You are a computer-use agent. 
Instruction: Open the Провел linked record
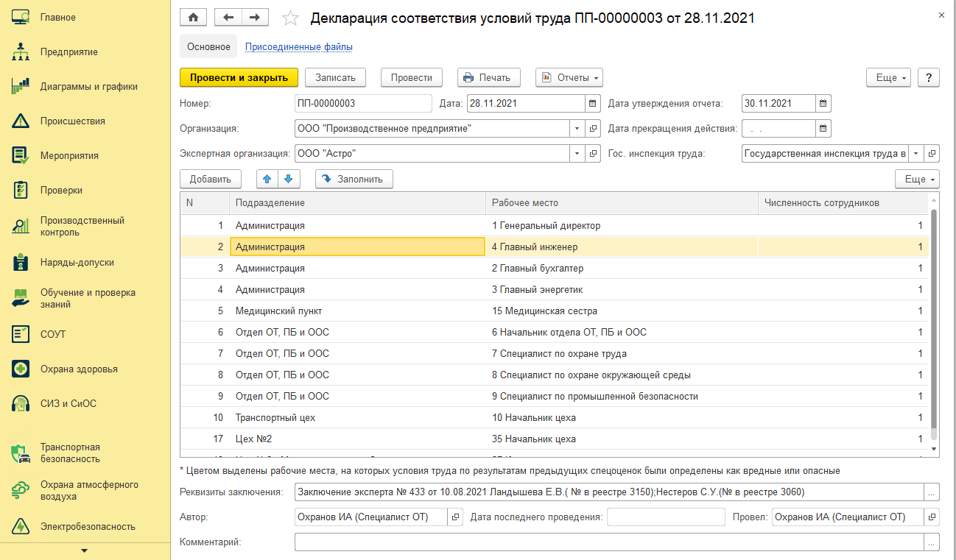click(x=932, y=517)
